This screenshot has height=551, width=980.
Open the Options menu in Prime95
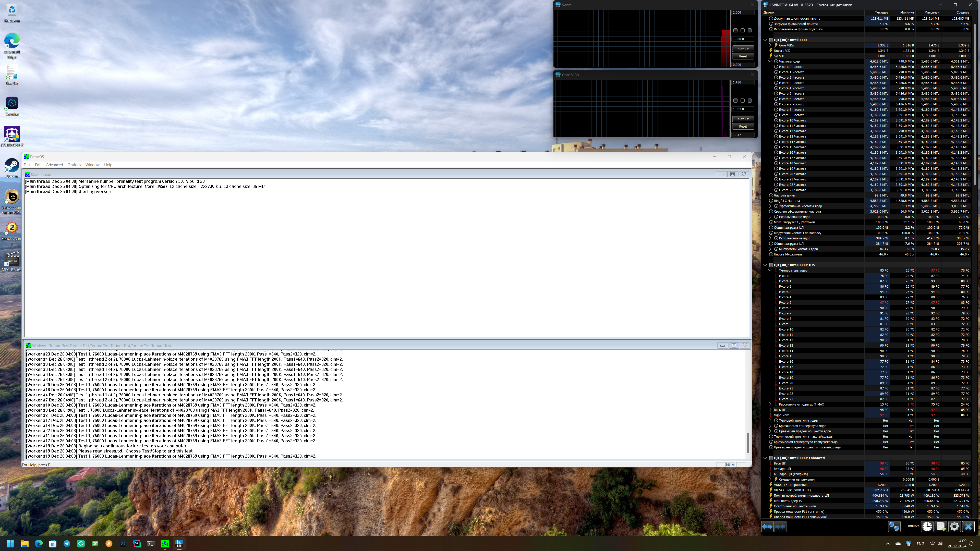74,165
